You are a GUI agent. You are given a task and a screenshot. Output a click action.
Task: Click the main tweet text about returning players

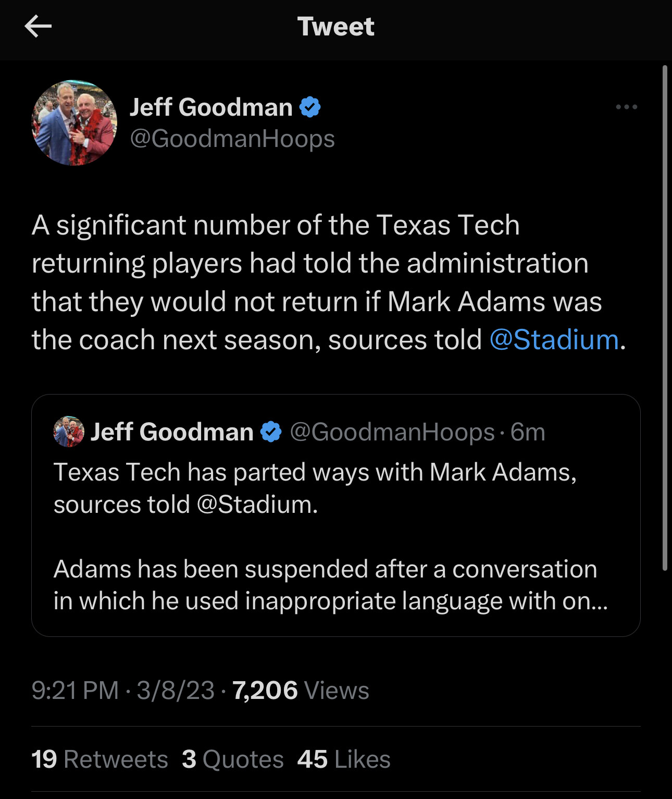pyautogui.click(x=317, y=282)
